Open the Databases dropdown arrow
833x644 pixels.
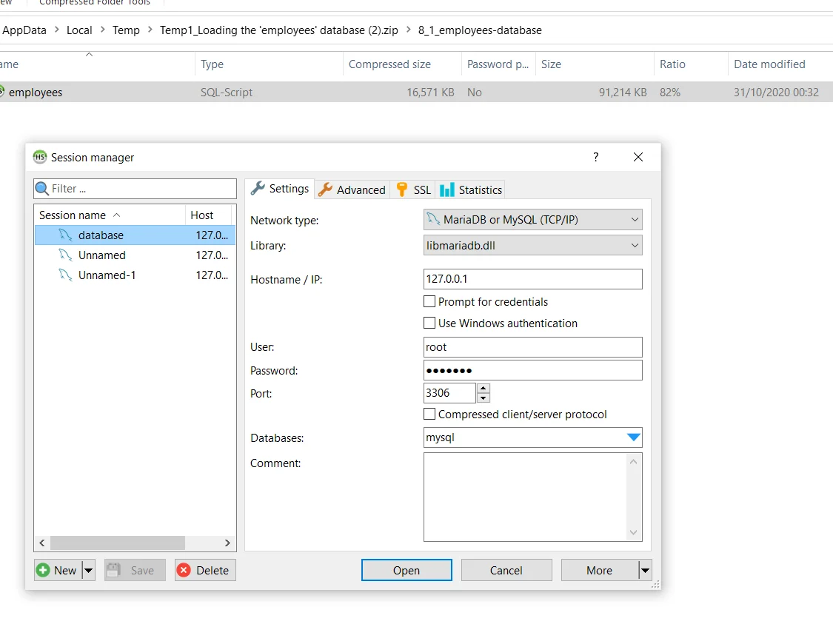(633, 437)
